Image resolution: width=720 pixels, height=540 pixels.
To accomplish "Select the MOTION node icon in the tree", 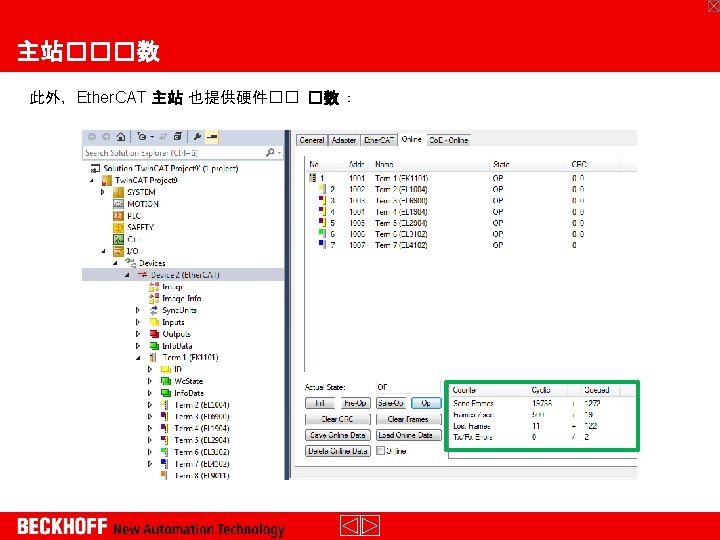I will pos(118,204).
